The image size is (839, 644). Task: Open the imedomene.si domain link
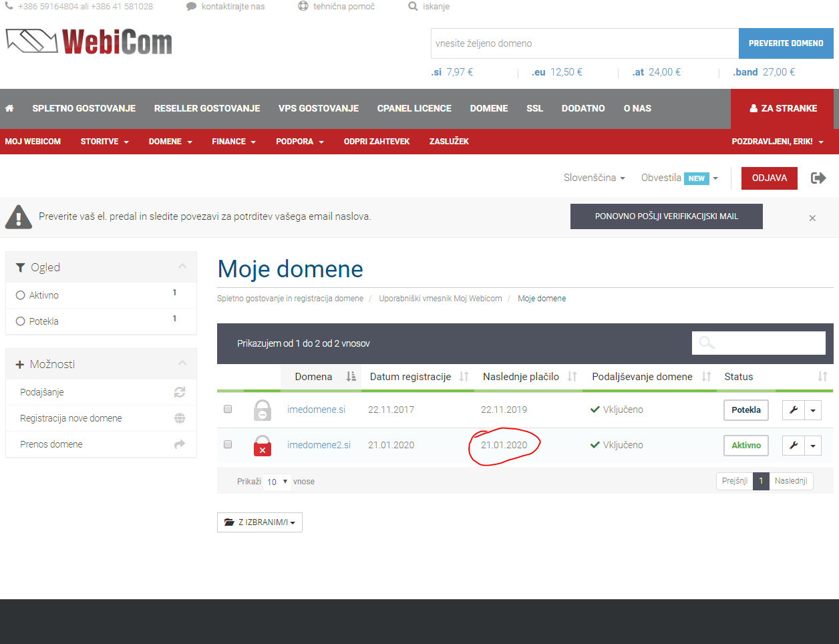316,410
